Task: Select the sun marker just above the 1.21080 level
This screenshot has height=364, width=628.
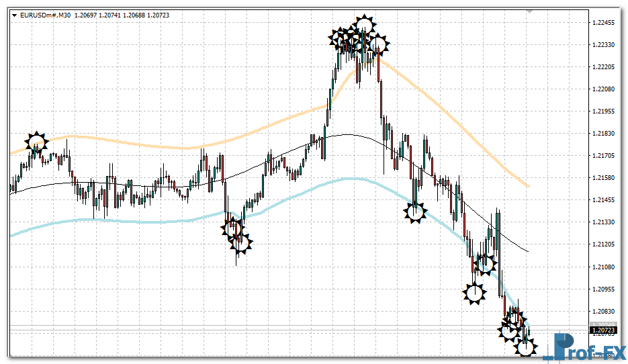Action: (484, 263)
